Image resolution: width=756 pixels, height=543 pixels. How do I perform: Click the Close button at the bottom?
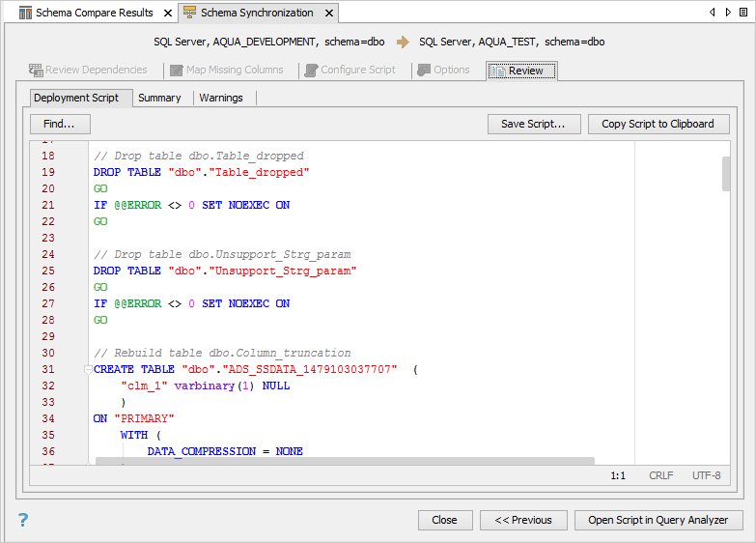click(444, 520)
